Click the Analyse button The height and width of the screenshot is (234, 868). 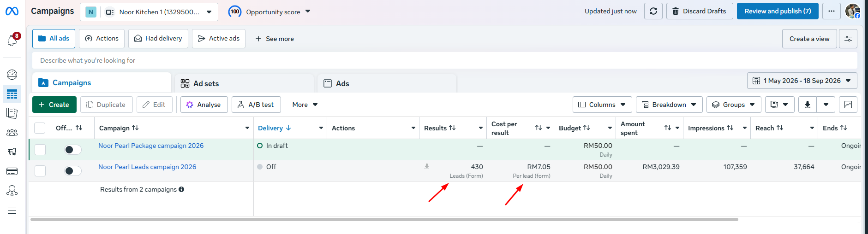coord(204,105)
